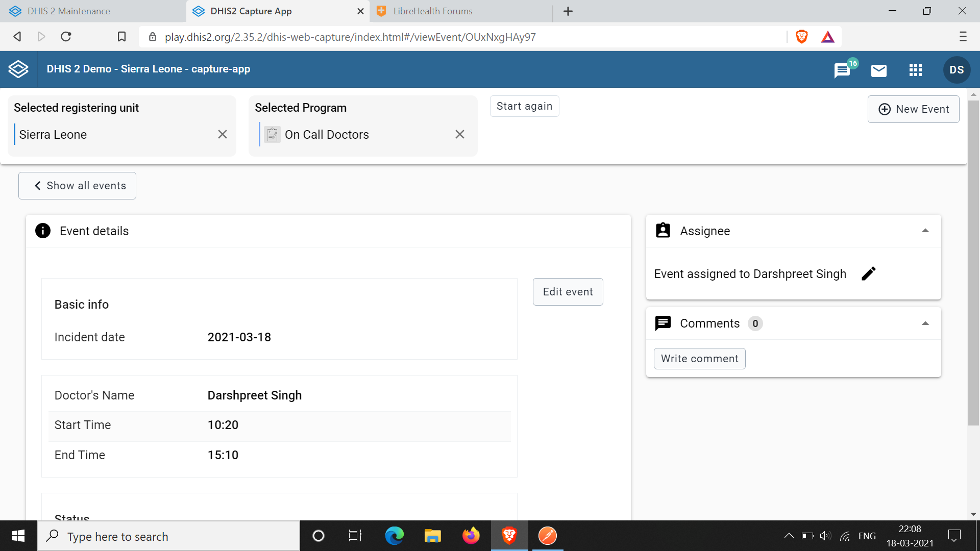
Task: Click Brave Shields lion icon
Action: tap(801, 37)
